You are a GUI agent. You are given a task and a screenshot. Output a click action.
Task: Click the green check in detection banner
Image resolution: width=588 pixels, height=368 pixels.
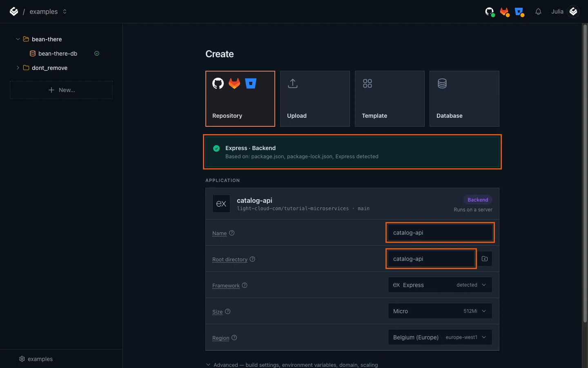216,148
